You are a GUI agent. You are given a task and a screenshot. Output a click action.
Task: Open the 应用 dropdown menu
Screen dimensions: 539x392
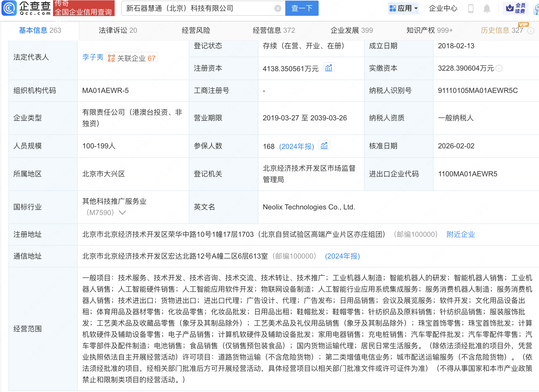404,8
